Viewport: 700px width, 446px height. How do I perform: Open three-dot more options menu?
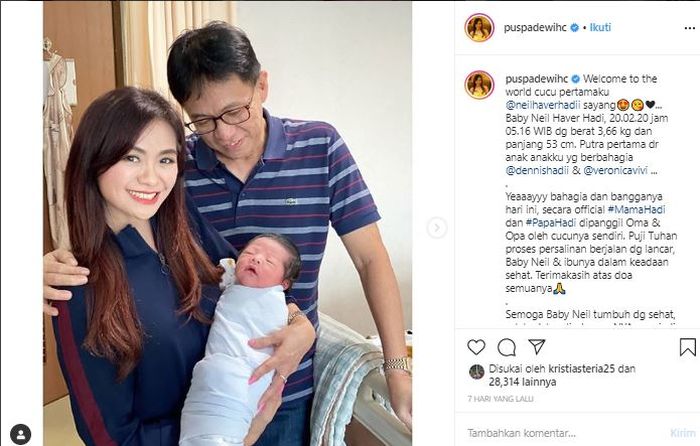coord(689,28)
